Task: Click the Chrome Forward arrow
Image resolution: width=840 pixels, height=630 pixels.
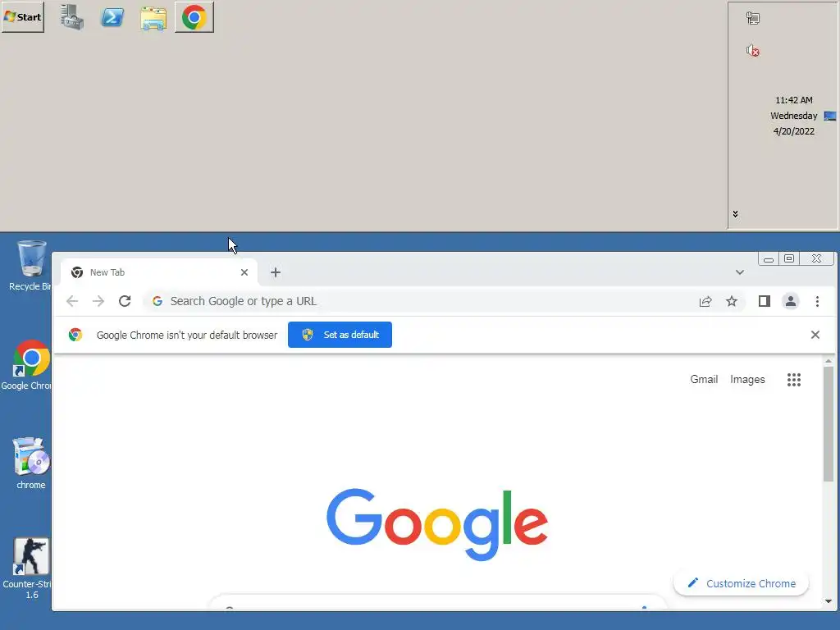Action: [x=98, y=301]
